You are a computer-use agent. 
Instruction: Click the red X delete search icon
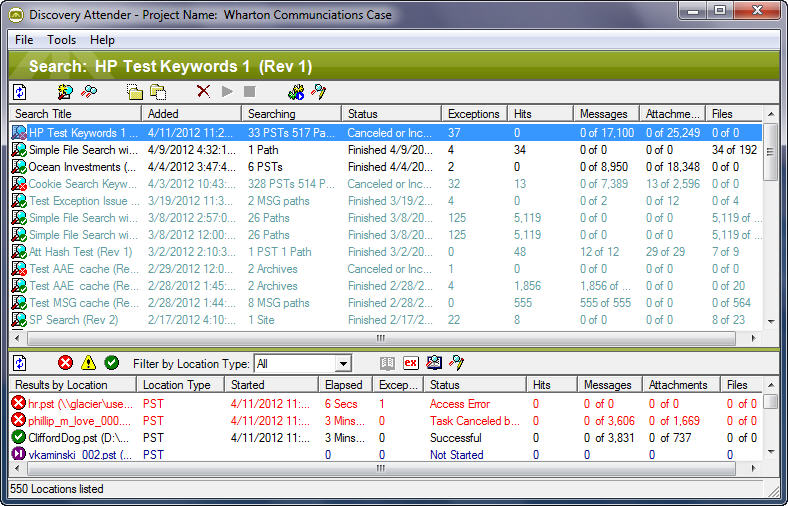pyautogui.click(x=203, y=92)
